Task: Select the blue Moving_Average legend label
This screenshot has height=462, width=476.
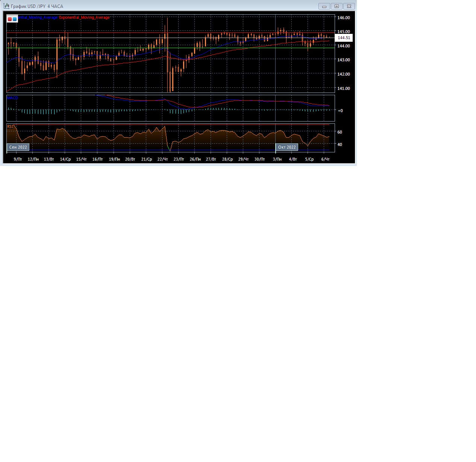Action: [x=38, y=18]
